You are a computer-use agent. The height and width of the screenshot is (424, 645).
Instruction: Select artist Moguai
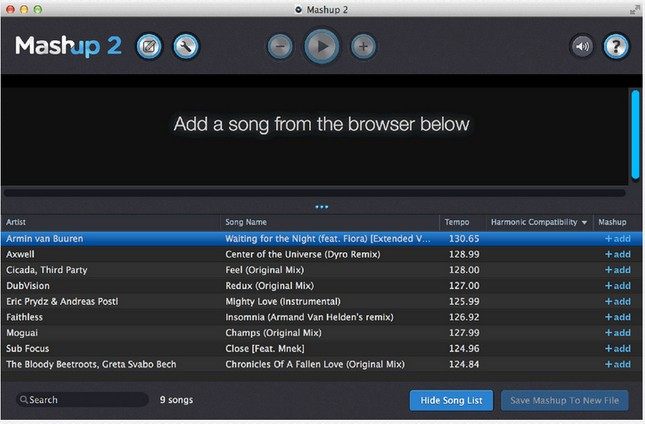[22, 333]
